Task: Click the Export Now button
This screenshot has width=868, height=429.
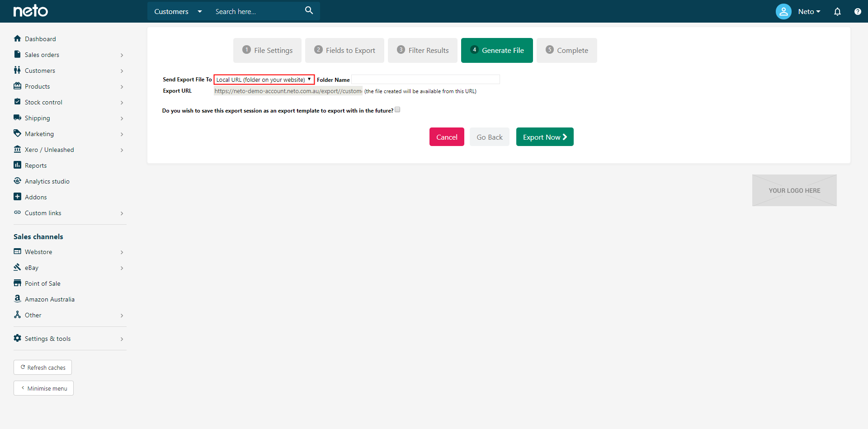Action: pos(545,137)
